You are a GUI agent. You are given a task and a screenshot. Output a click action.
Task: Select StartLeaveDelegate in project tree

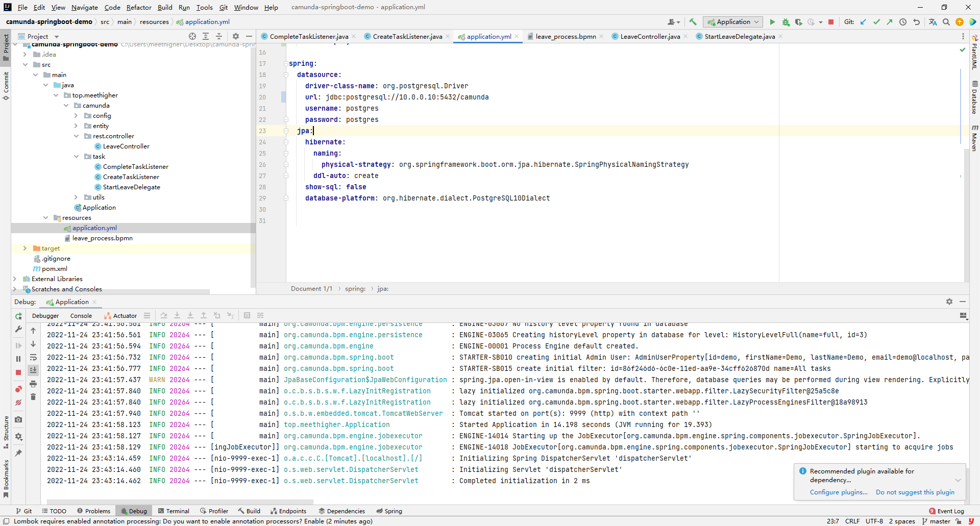131,187
